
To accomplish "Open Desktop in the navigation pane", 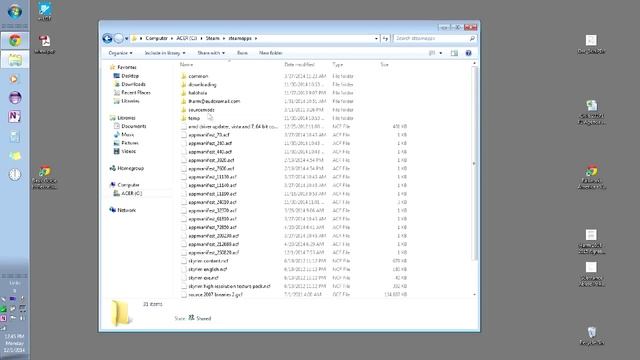I will [x=130, y=76].
